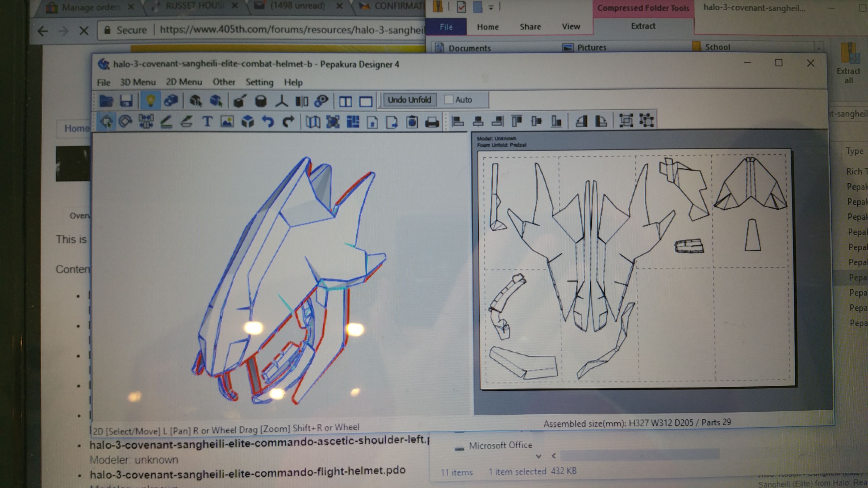Click the commando-flight-helmet.pdo link on the webpage
This screenshot has height=488, width=868.
[247, 472]
